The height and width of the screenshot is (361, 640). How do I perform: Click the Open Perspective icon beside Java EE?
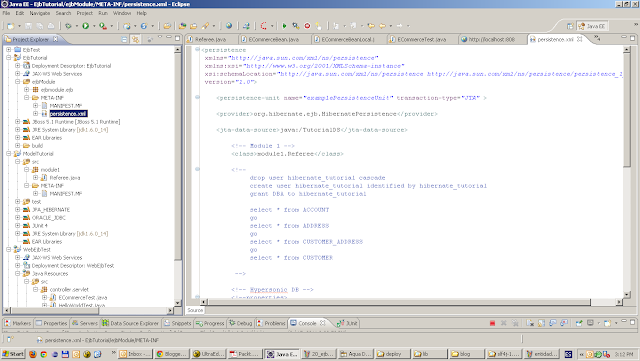tap(570, 26)
